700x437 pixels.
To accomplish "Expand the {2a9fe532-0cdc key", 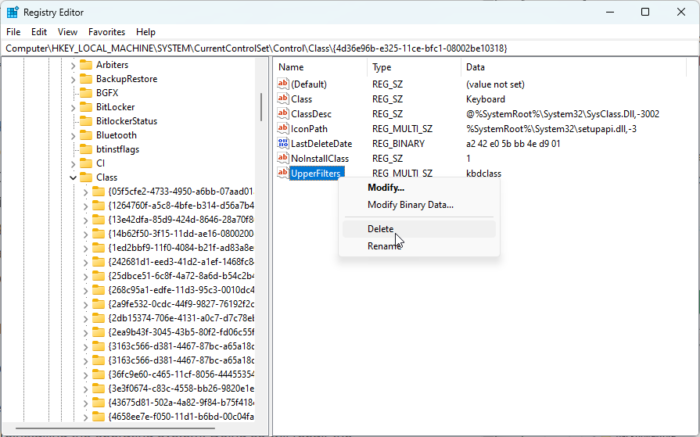I will (86, 304).
